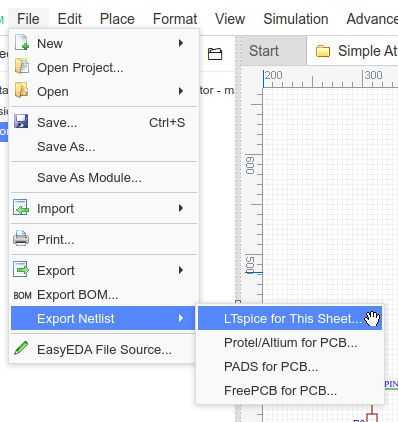Click the floppy disk Save icon
The height and width of the screenshot is (422, 398).
[x=21, y=122]
